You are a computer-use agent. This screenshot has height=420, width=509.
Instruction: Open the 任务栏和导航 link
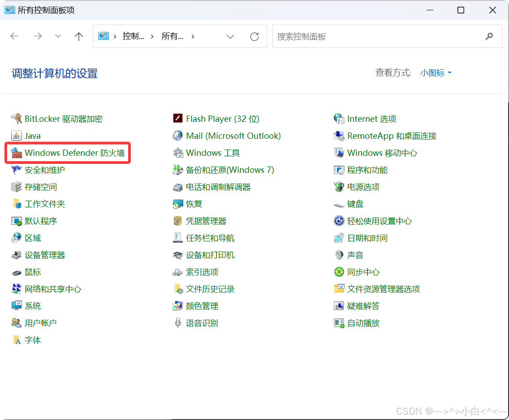(210, 238)
